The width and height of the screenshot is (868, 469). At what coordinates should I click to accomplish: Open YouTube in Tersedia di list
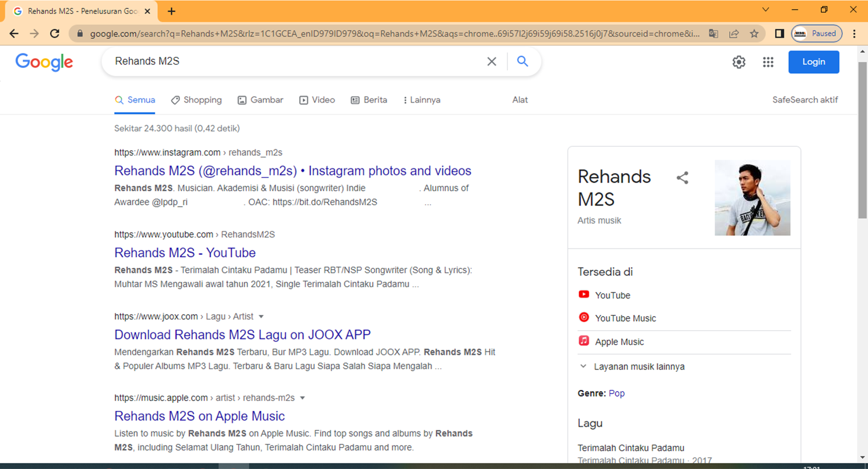pyautogui.click(x=604, y=295)
